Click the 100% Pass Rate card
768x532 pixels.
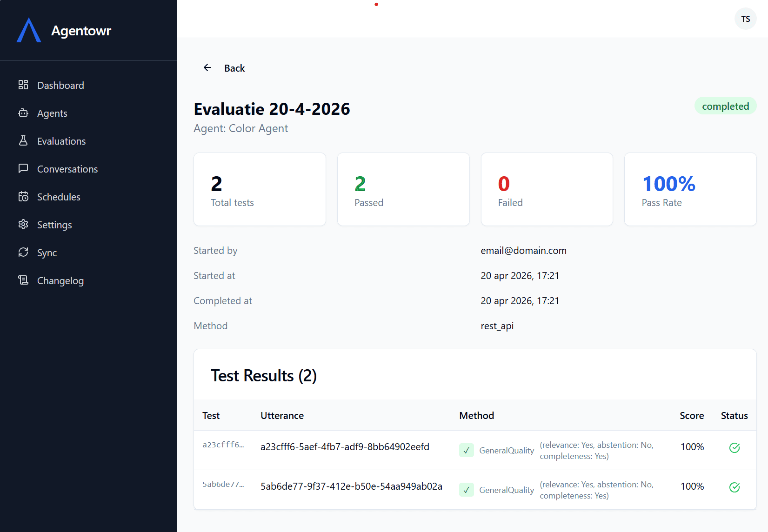tap(690, 189)
